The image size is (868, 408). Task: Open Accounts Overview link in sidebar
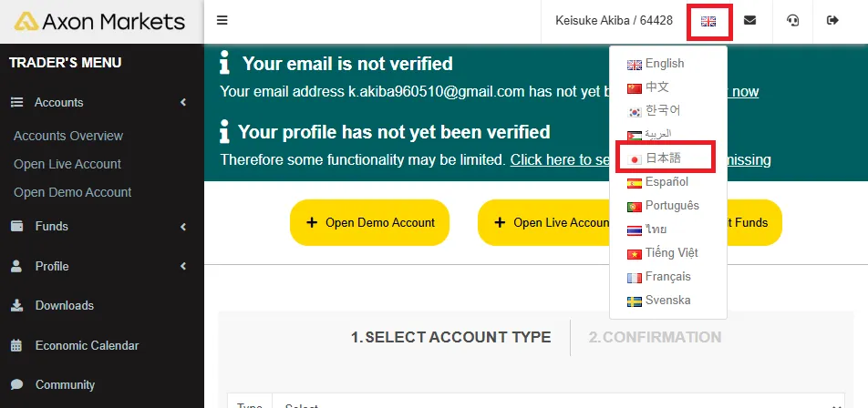click(68, 136)
